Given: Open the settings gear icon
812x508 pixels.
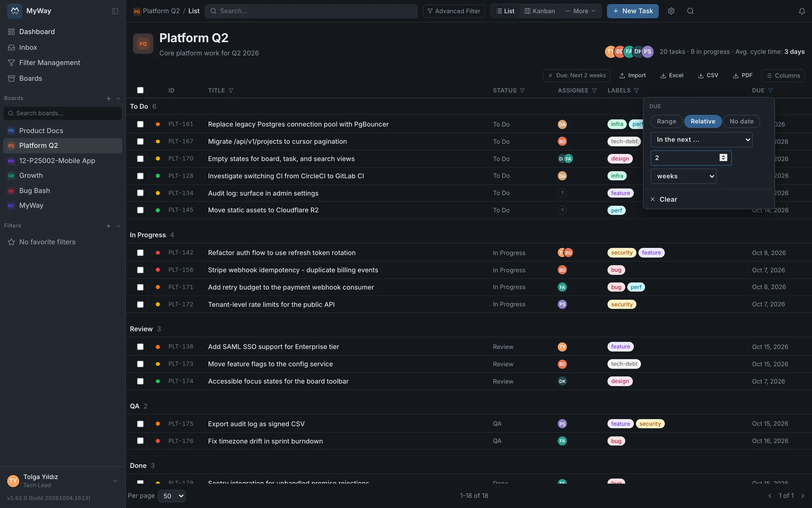Looking at the screenshot, I should (x=671, y=11).
